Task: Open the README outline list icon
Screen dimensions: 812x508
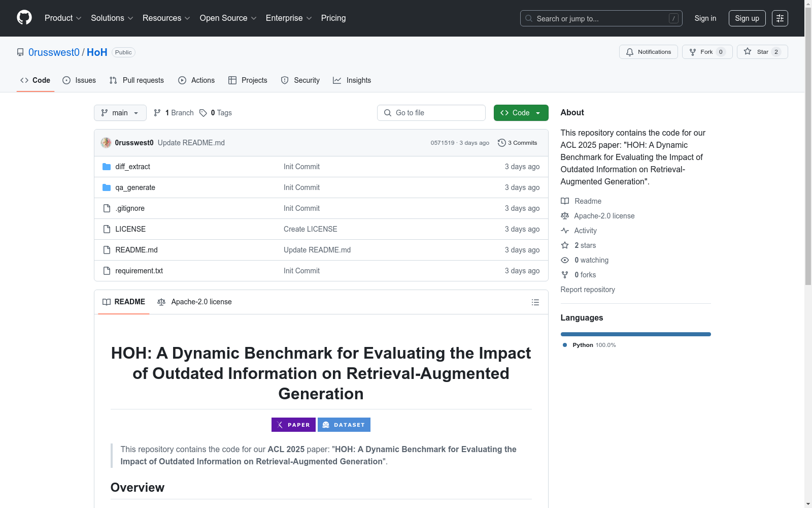Action: point(535,302)
